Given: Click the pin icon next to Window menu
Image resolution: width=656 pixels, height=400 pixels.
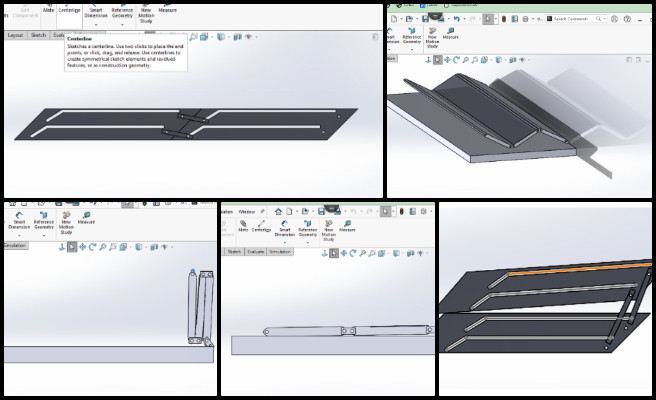Looking at the screenshot, I should pos(263,212).
